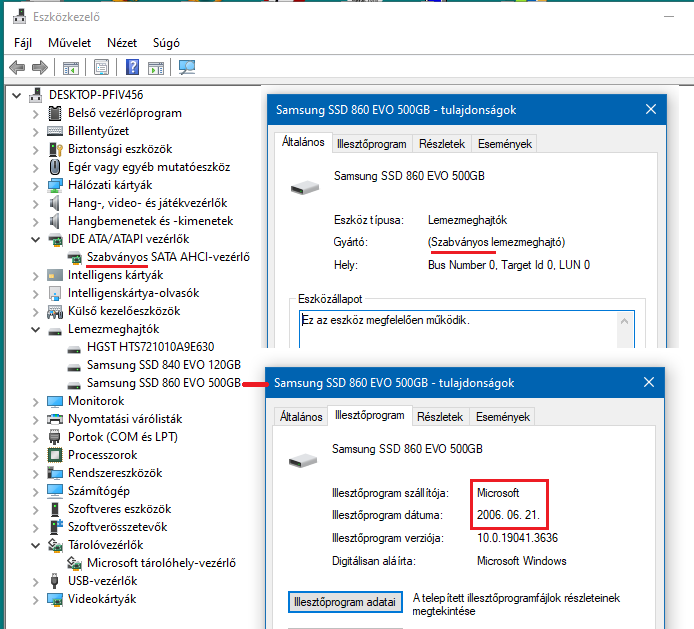
Task: Click the DESKTOP-PFIV456 computer icon
Action: pyautogui.click(x=36, y=95)
